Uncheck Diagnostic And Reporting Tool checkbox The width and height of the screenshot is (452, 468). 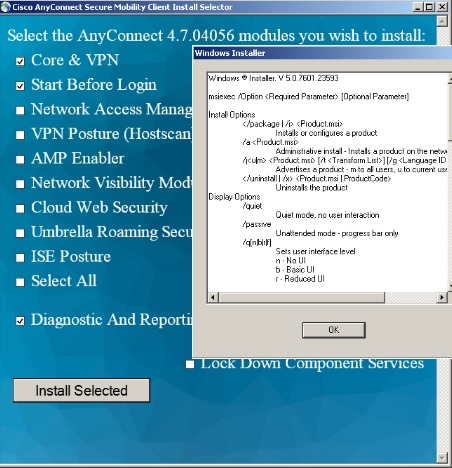coord(20,321)
